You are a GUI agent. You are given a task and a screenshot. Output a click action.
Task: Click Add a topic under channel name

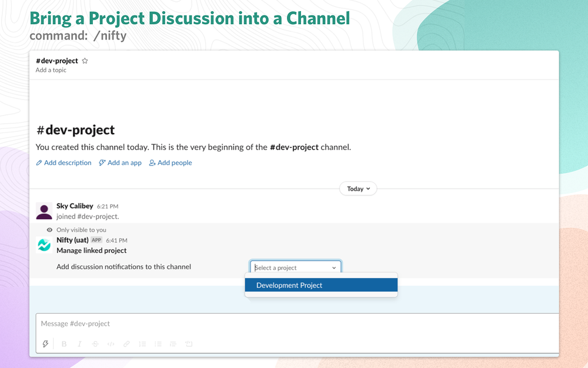pyautogui.click(x=51, y=70)
